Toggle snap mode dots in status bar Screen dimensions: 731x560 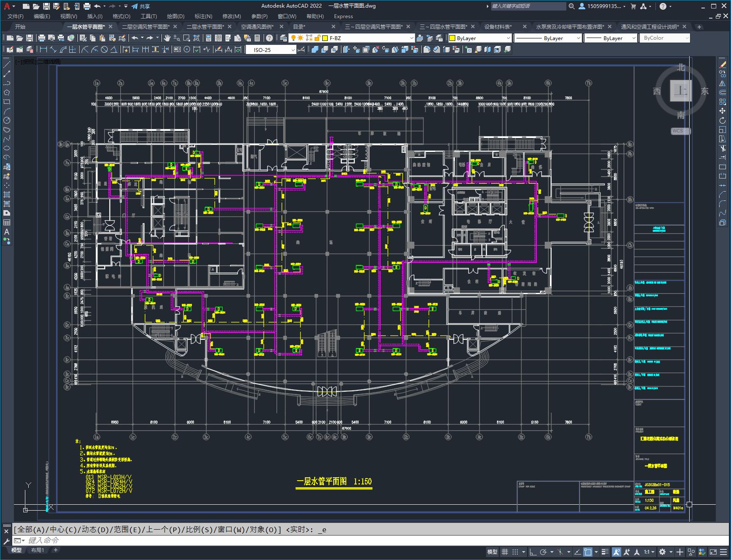(515, 552)
